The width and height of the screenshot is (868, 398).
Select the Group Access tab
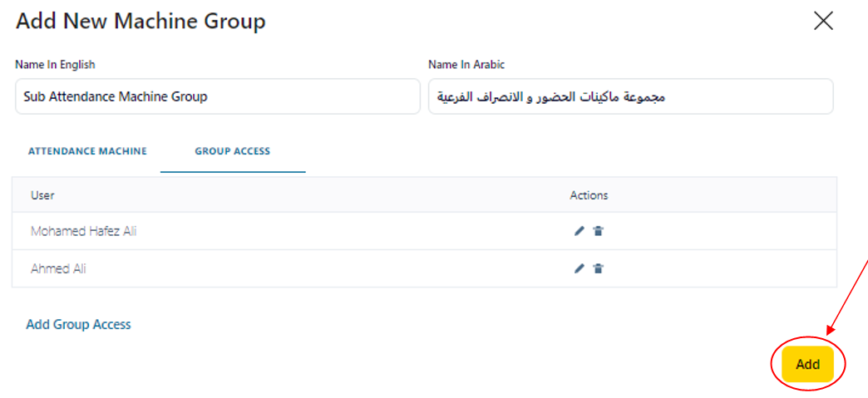click(x=232, y=151)
